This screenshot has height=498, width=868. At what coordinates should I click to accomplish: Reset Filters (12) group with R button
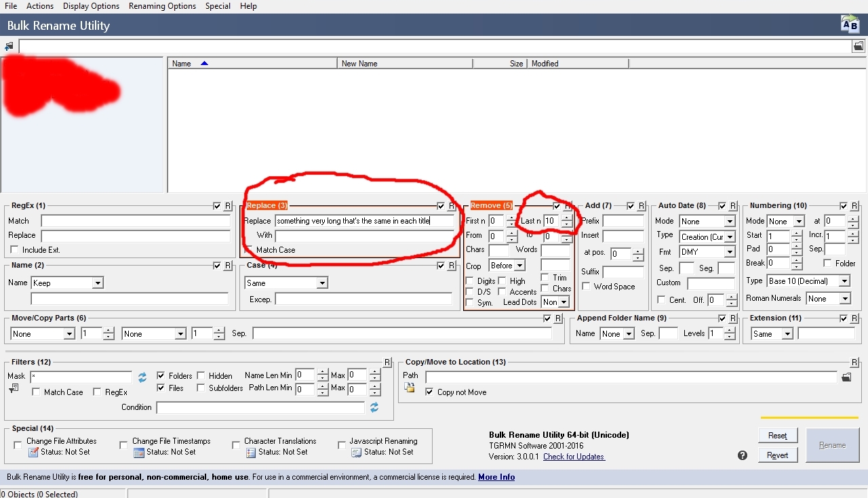tap(387, 362)
